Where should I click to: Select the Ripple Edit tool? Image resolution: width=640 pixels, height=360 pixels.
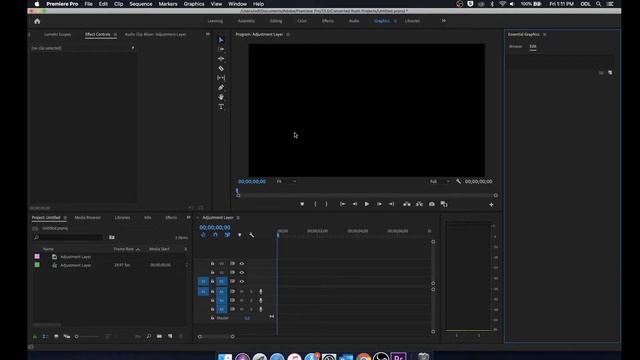coord(221,59)
